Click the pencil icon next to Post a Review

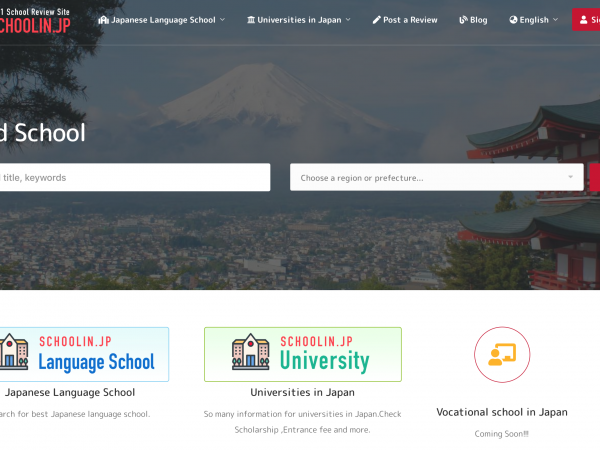click(377, 20)
